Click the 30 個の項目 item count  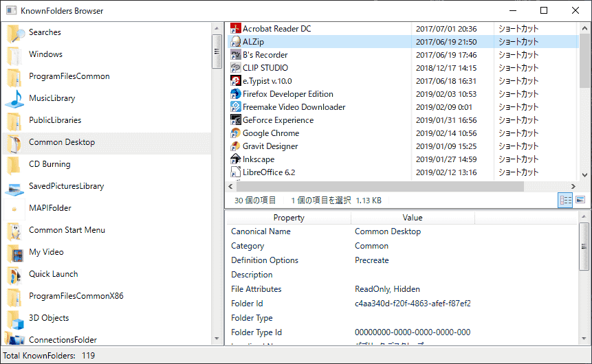(255, 201)
